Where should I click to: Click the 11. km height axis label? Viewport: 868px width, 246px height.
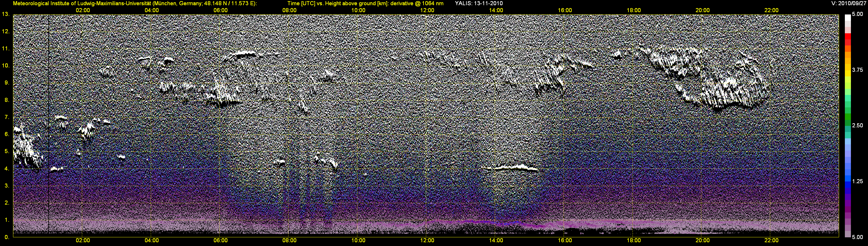[x=5, y=49]
